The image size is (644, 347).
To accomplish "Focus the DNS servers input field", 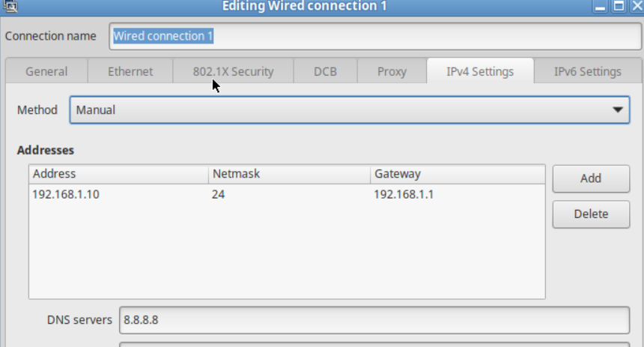I will click(x=374, y=320).
